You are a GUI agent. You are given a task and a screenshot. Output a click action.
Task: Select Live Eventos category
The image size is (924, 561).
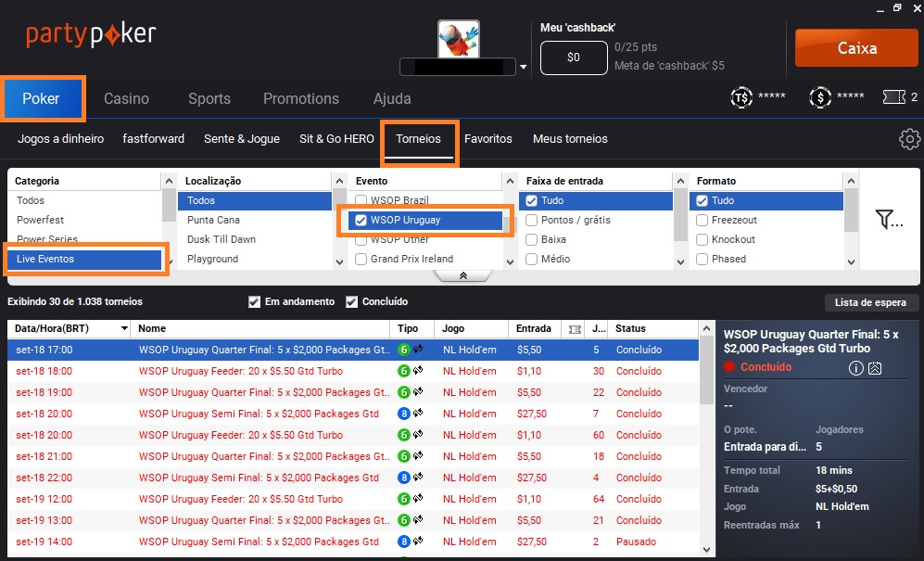pos(84,260)
